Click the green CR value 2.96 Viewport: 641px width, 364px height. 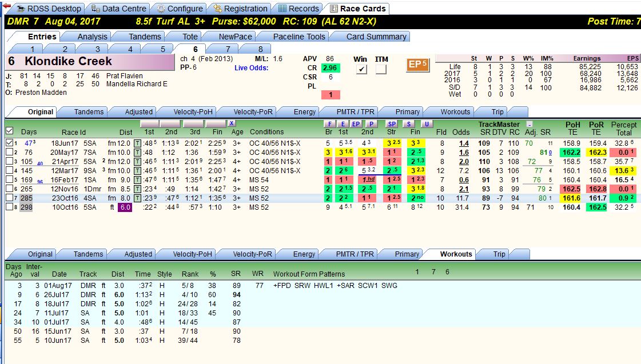point(331,68)
